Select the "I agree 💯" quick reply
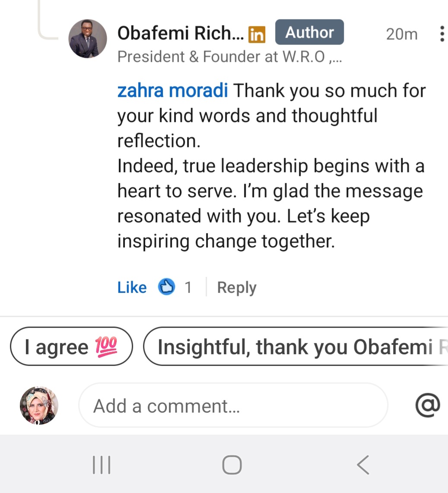Image resolution: width=448 pixels, height=493 pixels. [71, 347]
